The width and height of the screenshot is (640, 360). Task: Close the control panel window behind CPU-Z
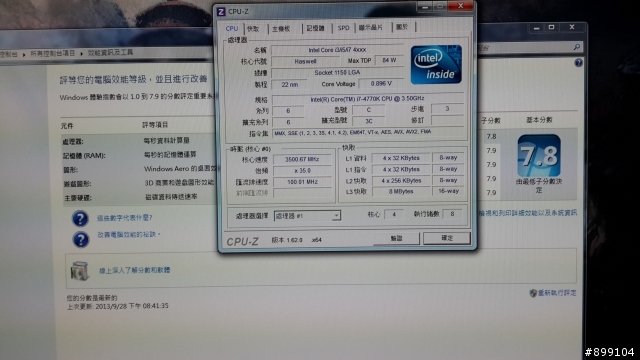point(572,27)
